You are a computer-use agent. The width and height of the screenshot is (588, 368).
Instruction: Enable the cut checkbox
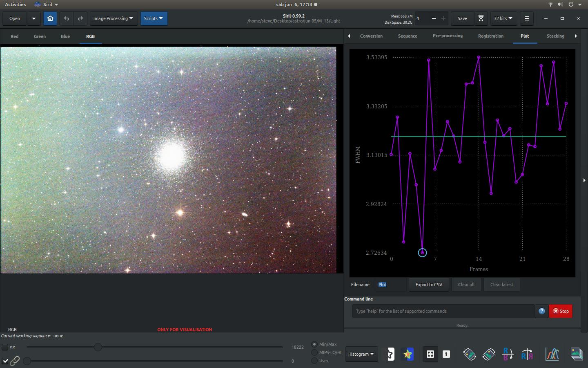tap(5, 347)
